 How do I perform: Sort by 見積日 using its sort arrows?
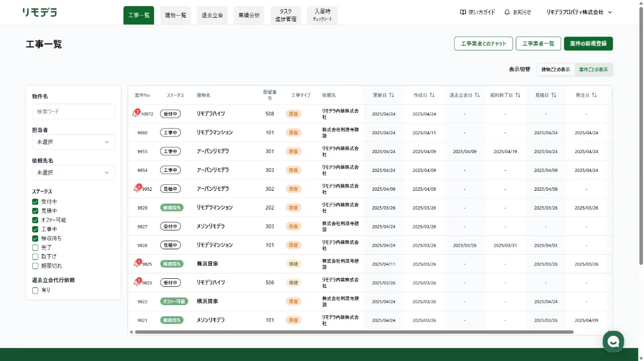(x=554, y=95)
